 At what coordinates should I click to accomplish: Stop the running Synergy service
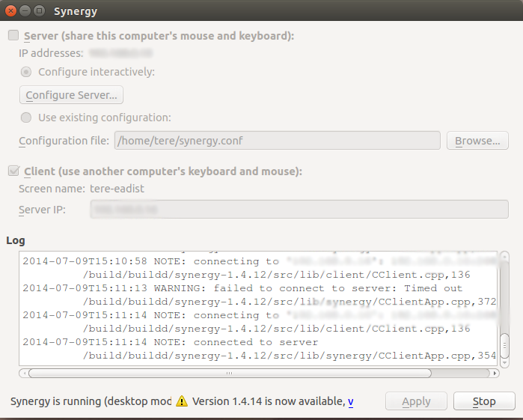[484, 401]
